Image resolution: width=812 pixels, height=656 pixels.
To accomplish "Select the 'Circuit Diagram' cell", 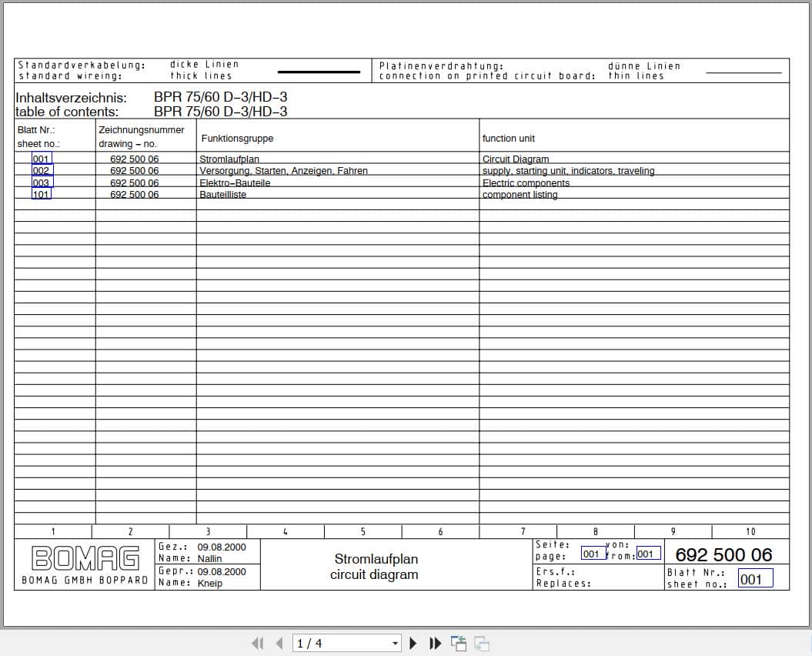I will 515,159.
